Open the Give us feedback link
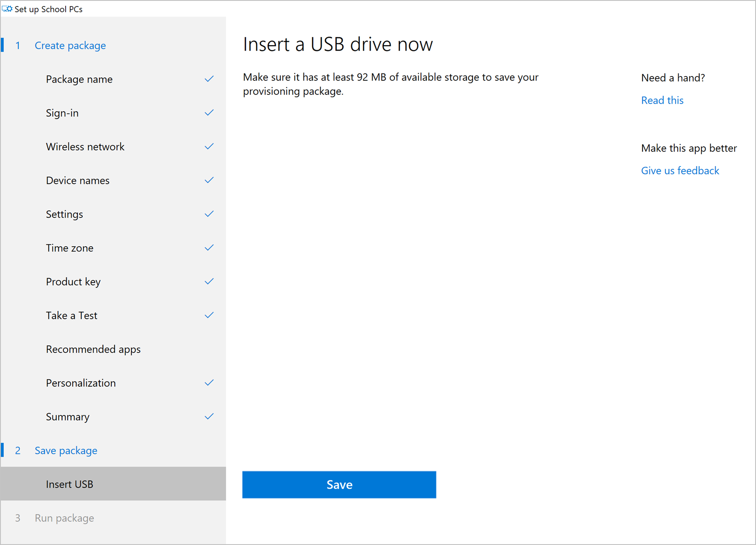756x545 pixels. (x=680, y=171)
